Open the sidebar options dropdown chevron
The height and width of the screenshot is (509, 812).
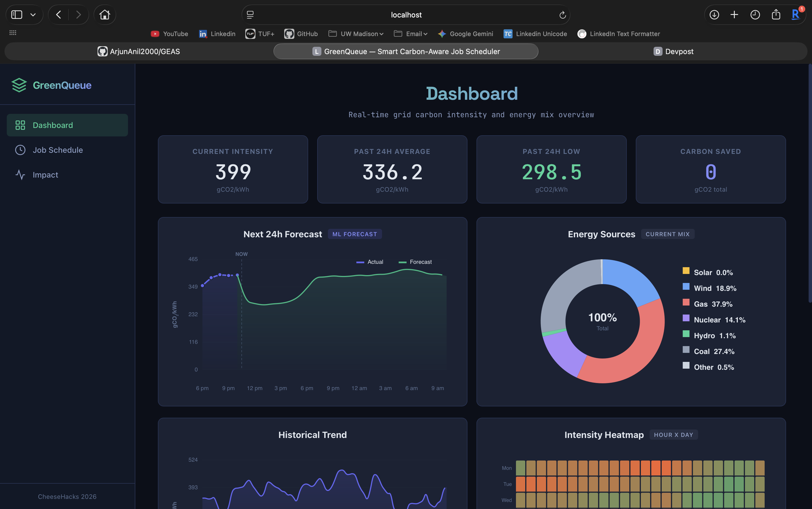[33, 15]
